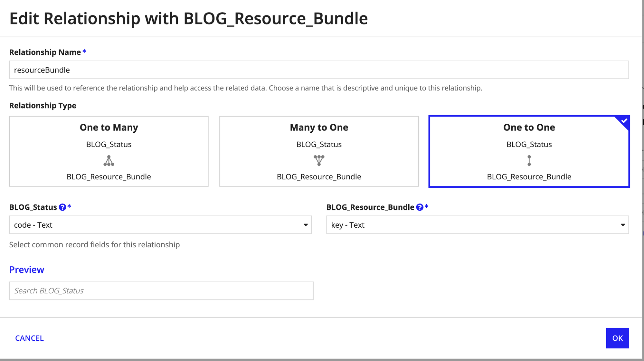This screenshot has width=644, height=361.
Task: Click help icon next to BLOG_Status label
Action: 62,207
